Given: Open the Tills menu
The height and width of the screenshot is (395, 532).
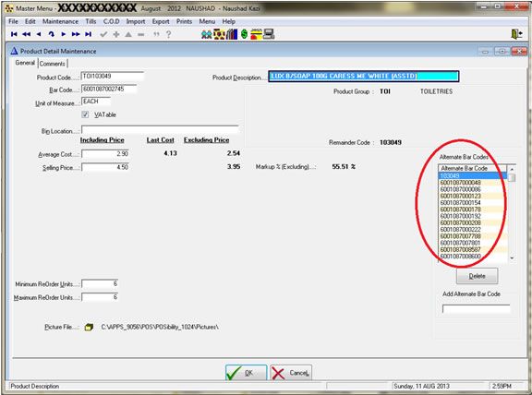Looking at the screenshot, I should [91, 21].
